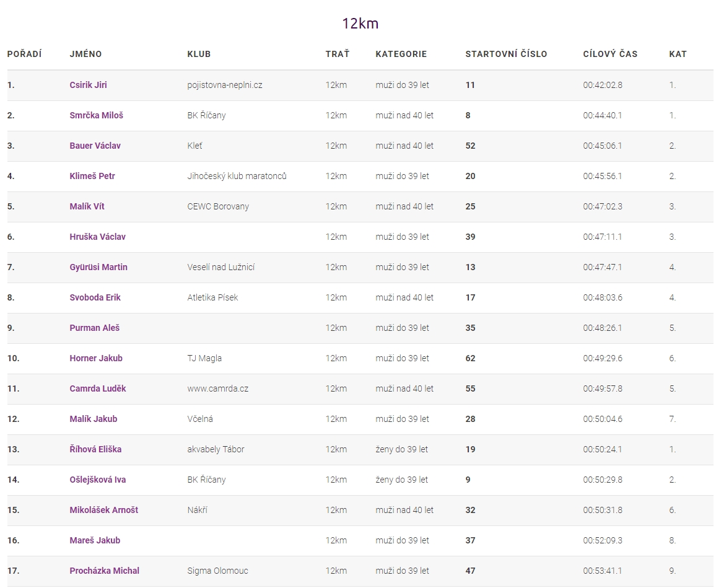Click the KATEGORIE column header
The height and width of the screenshot is (588, 716).
[x=401, y=54]
